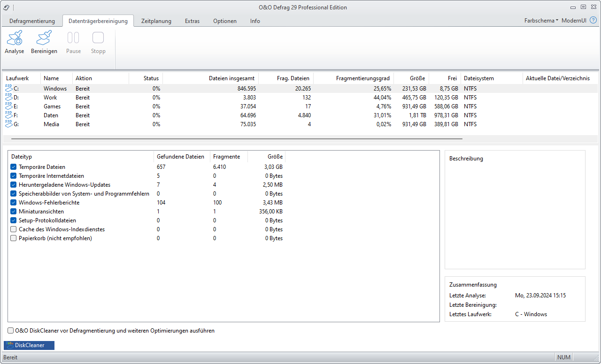Uncheck Temporäre Internetdateien checkbox
This screenshot has height=364, width=601.
point(14,176)
